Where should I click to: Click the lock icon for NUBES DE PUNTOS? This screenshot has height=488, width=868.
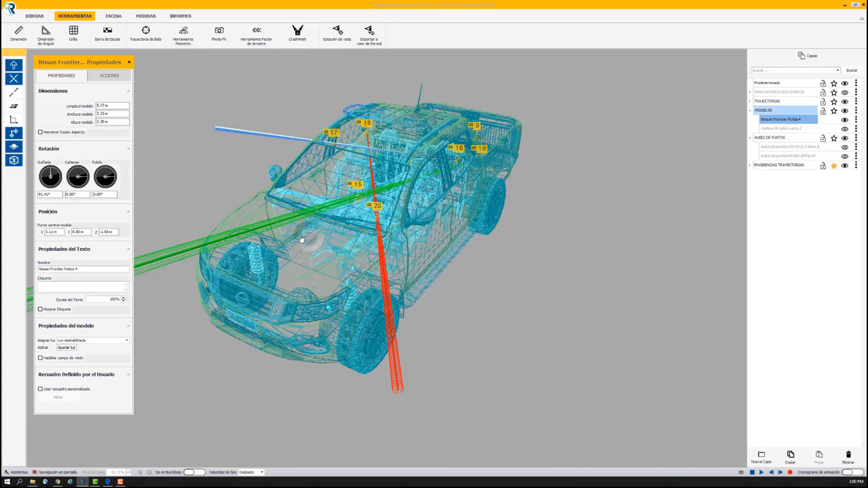click(x=823, y=138)
